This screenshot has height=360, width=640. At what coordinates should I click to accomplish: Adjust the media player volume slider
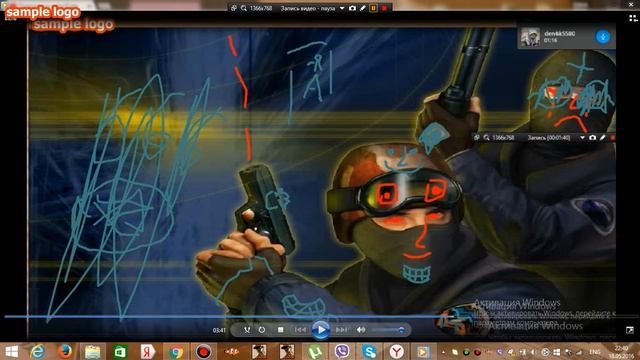coord(388,329)
